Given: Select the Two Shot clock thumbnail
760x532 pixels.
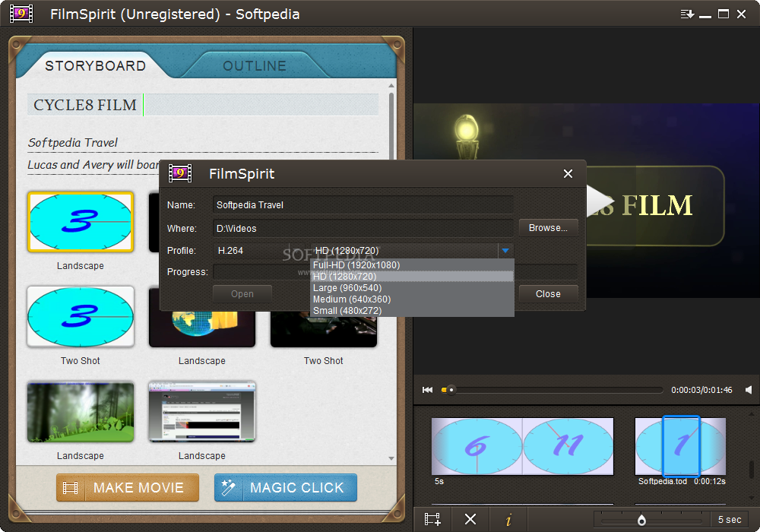Looking at the screenshot, I should (x=81, y=317).
